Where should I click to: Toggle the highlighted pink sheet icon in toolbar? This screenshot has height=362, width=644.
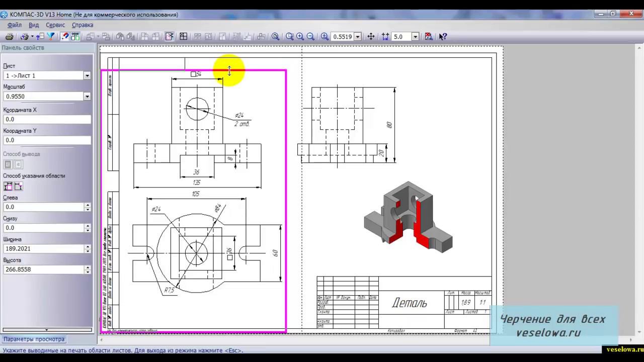[x=170, y=37]
